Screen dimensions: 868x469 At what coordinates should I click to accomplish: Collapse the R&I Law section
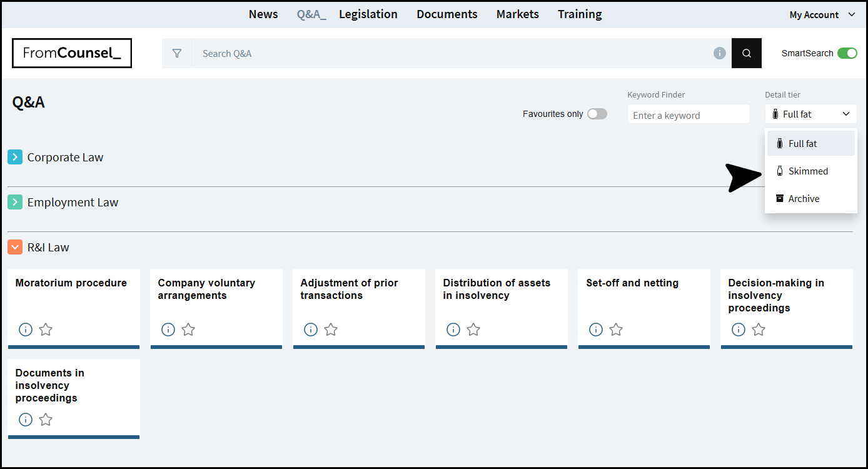15,248
